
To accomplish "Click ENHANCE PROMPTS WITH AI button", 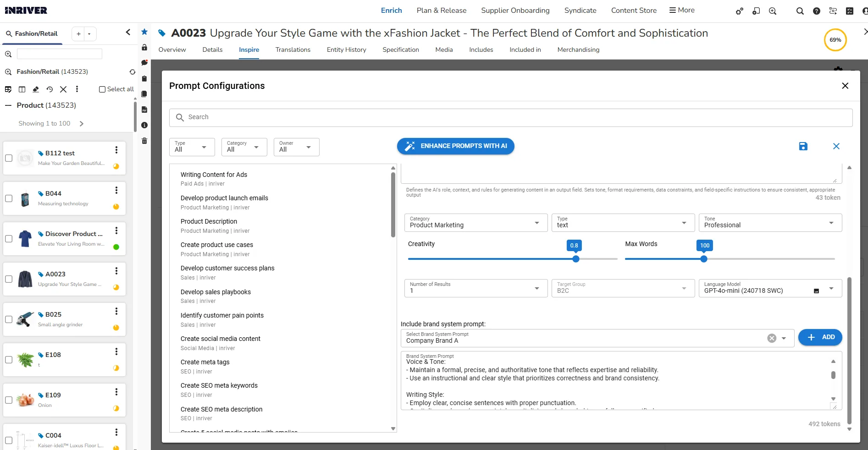I will 455,146.
